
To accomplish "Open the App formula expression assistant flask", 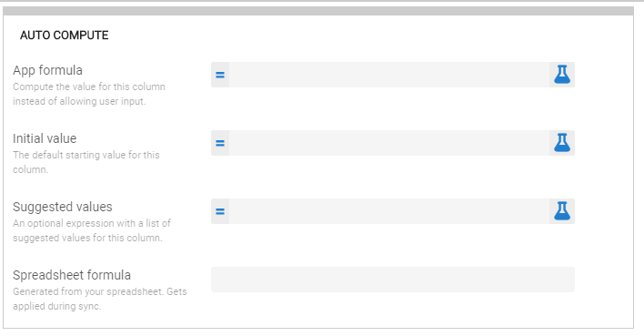I will pos(562,75).
